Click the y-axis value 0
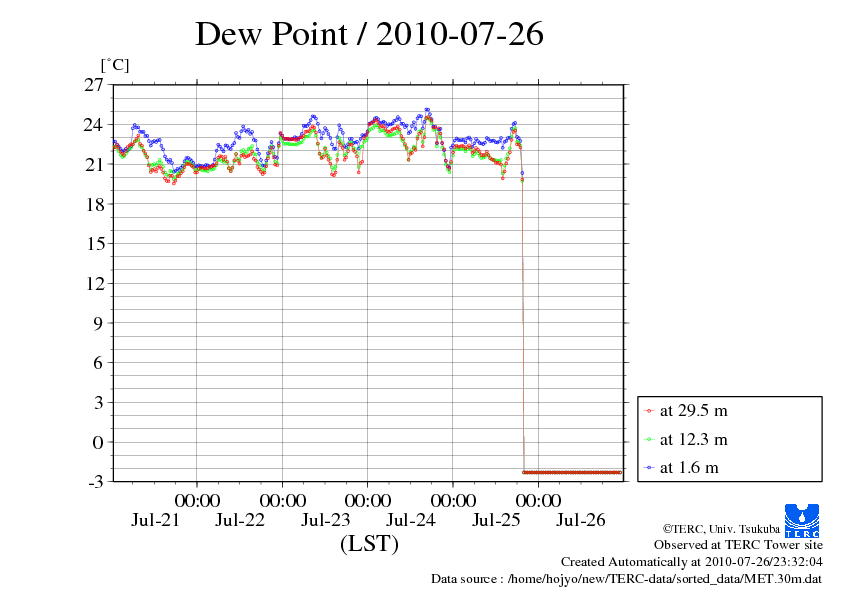The height and width of the screenshot is (595, 842). click(98, 442)
